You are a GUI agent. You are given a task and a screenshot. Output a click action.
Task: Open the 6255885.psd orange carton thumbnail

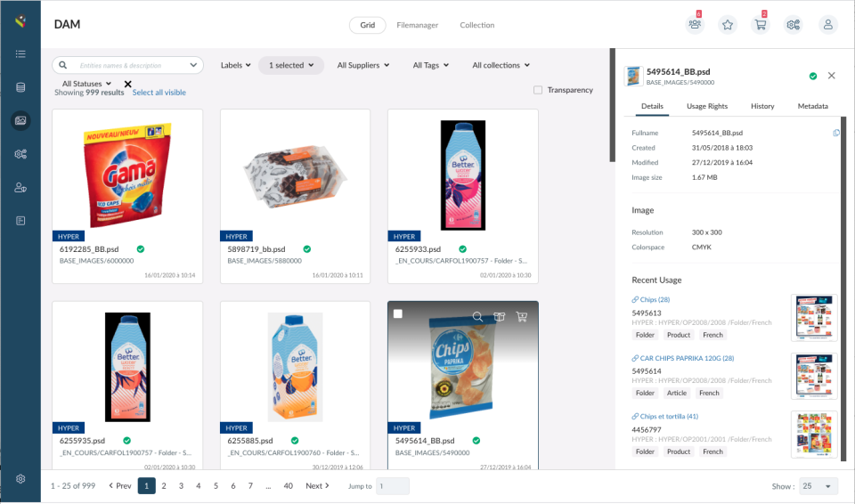[x=295, y=367]
